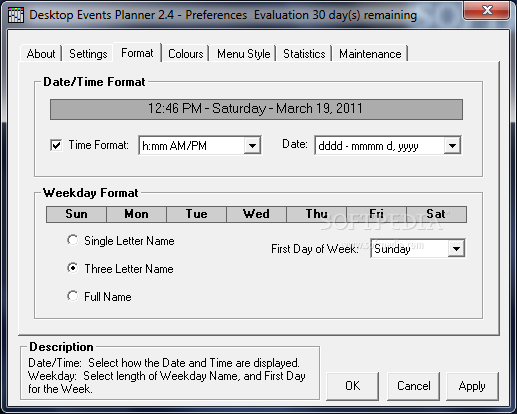Screen dimensions: 517x414
Task: Click the First Day of Week: label
Action: click(315, 249)
